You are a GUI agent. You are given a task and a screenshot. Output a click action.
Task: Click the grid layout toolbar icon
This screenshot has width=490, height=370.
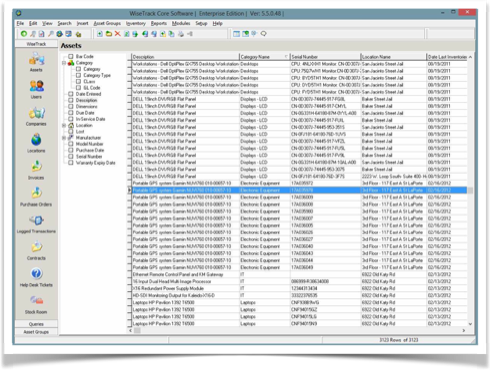pos(236,34)
